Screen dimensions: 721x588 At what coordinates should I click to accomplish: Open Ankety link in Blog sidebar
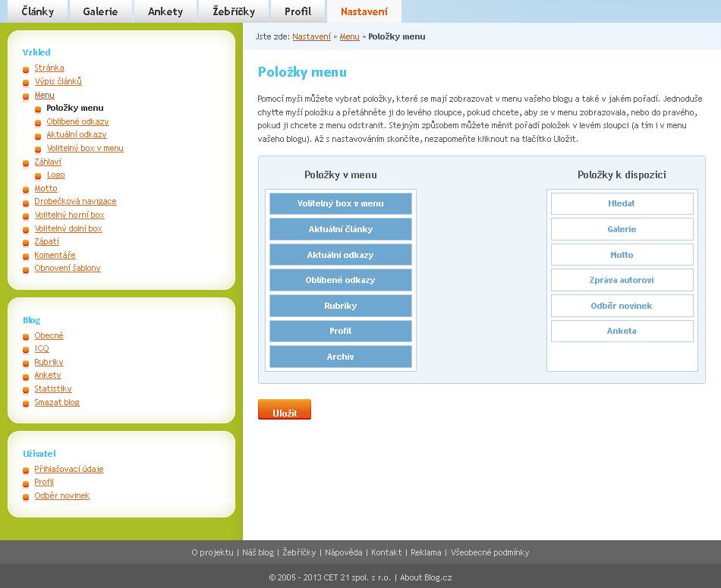point(48,375)
